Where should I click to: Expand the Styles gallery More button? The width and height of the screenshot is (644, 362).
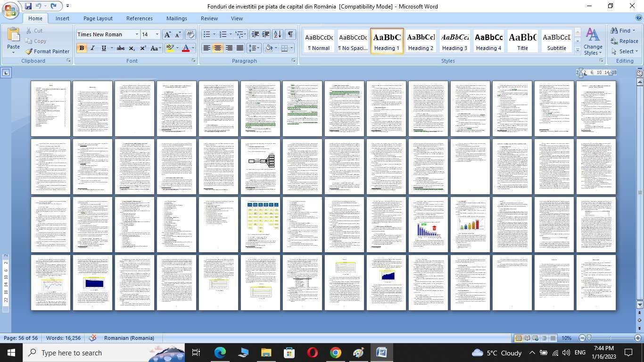[578, 50]
